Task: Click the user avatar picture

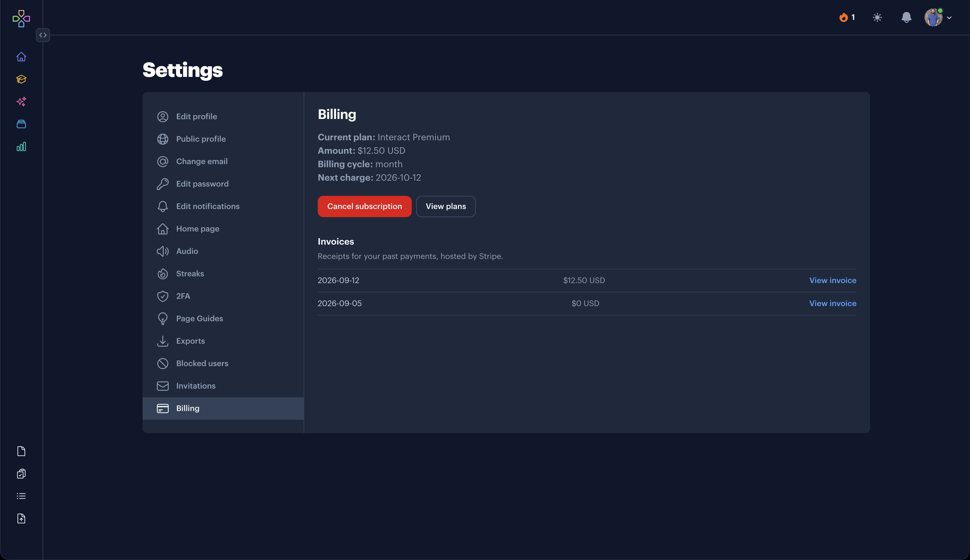Action: pyautogui.click(x=934, y=17)
